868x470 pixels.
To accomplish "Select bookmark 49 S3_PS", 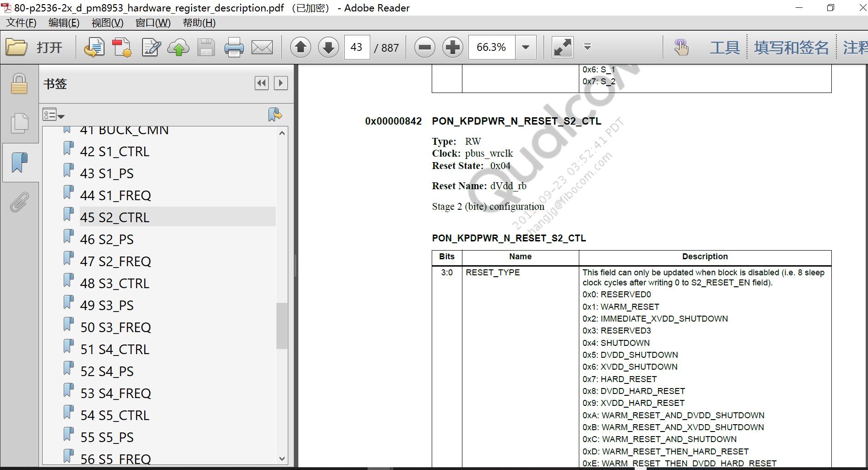I will (107, 306).
